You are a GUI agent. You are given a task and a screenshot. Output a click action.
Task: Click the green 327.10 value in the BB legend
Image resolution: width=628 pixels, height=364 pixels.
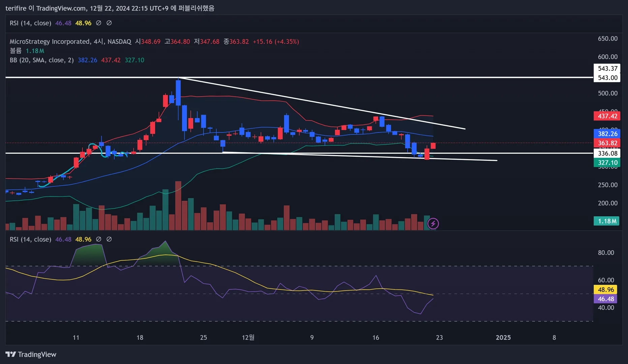coord(134,60)
